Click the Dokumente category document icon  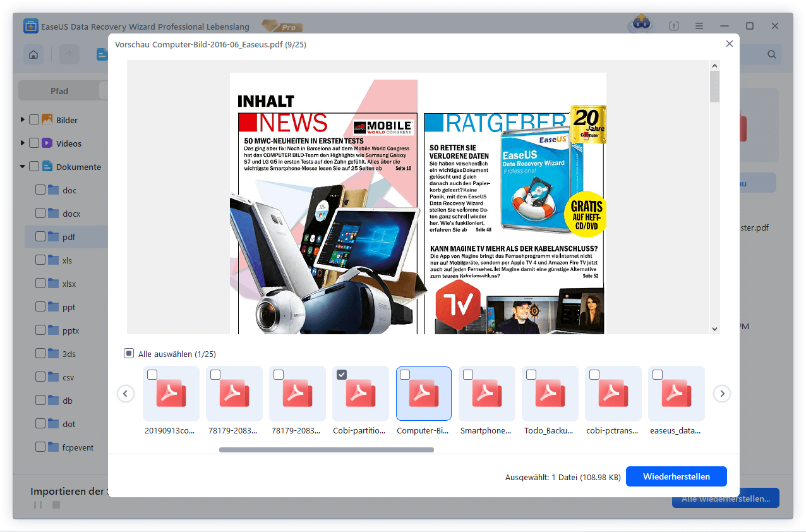pos(47,167)
